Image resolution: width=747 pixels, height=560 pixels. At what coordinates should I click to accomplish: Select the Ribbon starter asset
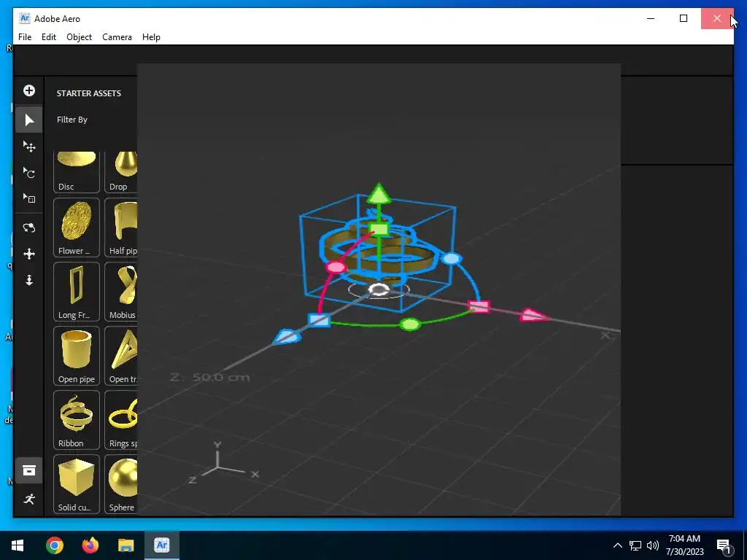76,420
